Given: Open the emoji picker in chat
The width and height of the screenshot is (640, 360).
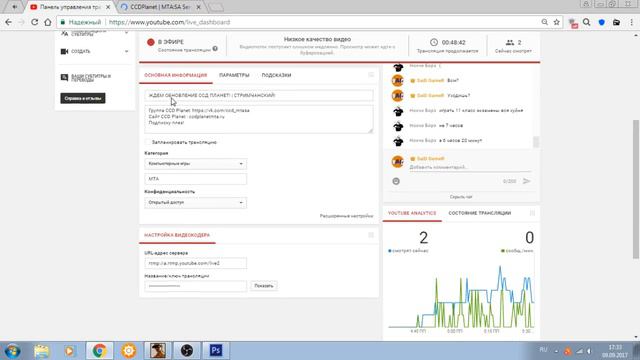Looking at the screenshot, I should point(396,181).
